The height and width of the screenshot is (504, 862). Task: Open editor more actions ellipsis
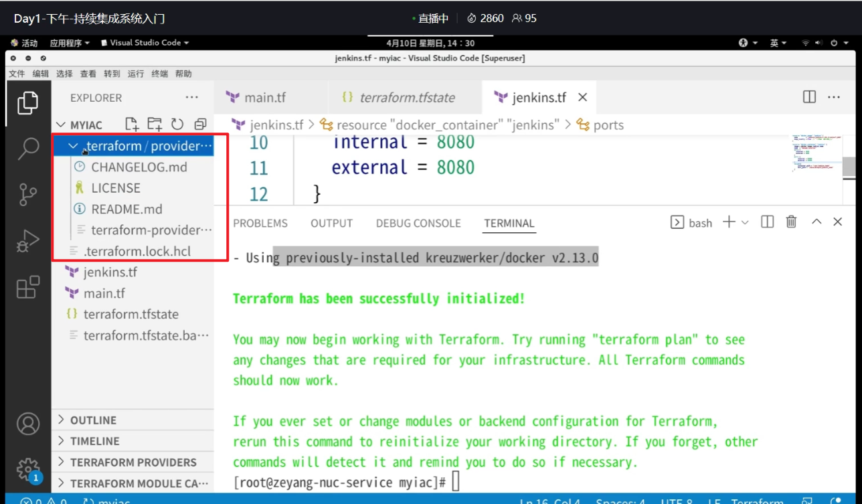834,97
